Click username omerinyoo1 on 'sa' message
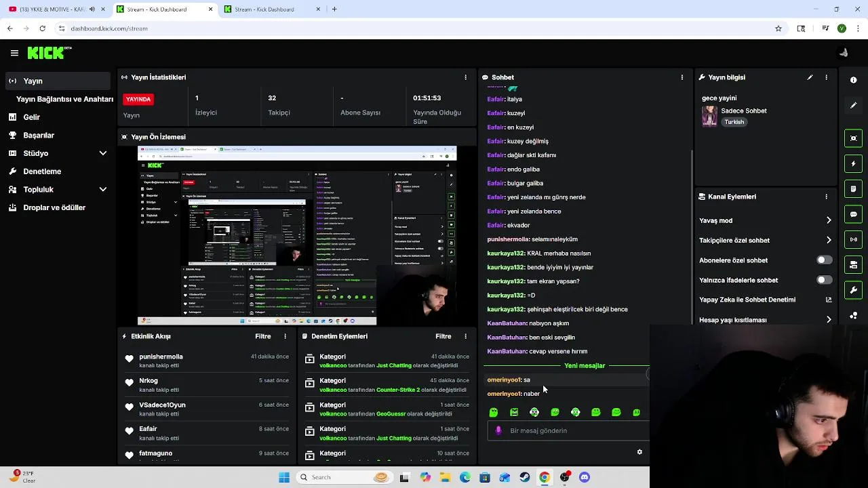The width and height of the screenshot is (868, 488). [504, 380]
